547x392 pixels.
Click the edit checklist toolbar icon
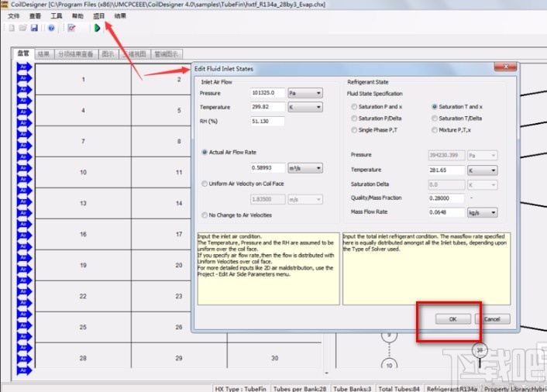(71, 28)
